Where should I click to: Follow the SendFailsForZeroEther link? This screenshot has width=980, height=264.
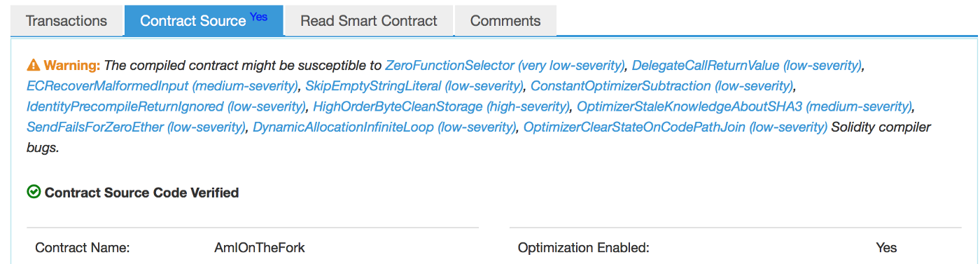coord(136,127)
